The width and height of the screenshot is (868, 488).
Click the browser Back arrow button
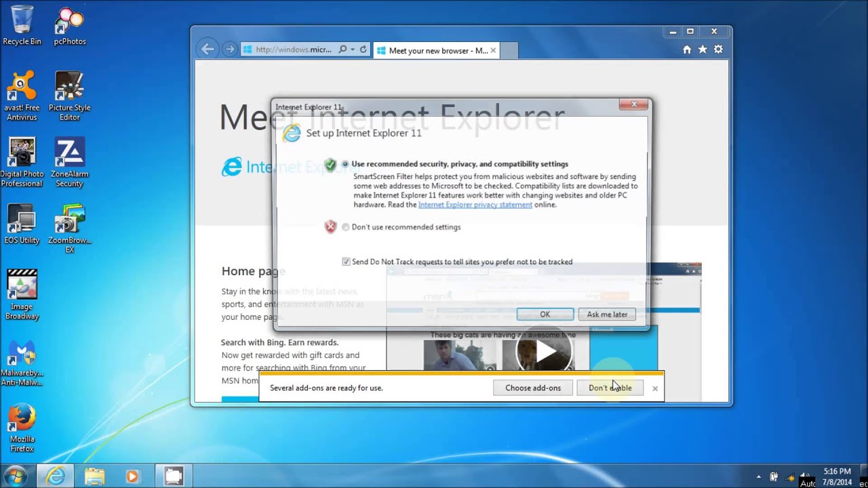(208, 49)
